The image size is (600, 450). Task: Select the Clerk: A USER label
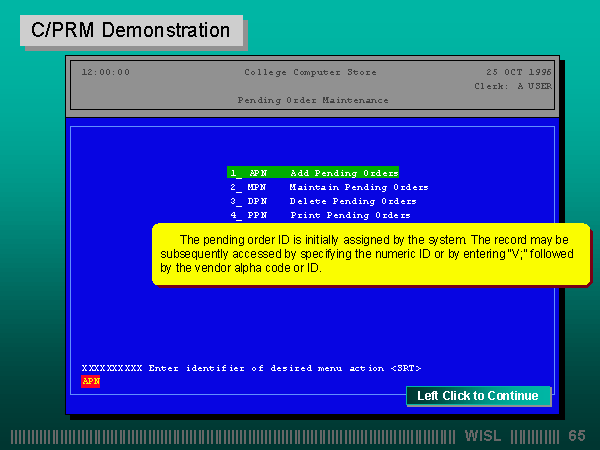(x=512, y=86)
